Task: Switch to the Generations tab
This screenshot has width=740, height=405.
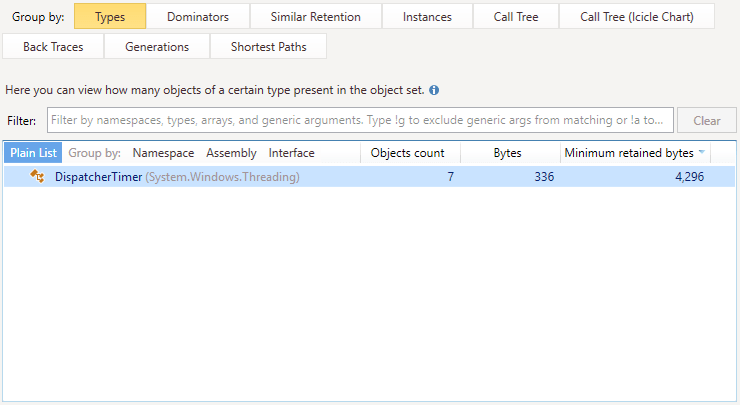Action: (157, 47)
